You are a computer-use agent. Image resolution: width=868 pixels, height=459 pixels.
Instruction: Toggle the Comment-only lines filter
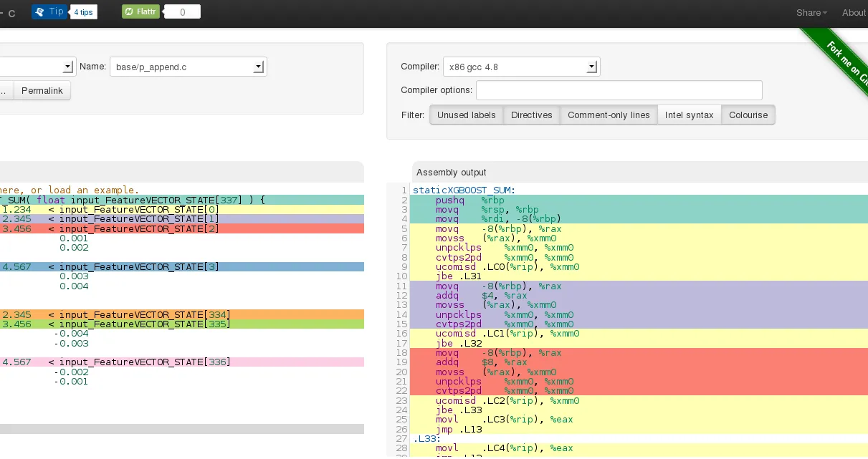609,115
